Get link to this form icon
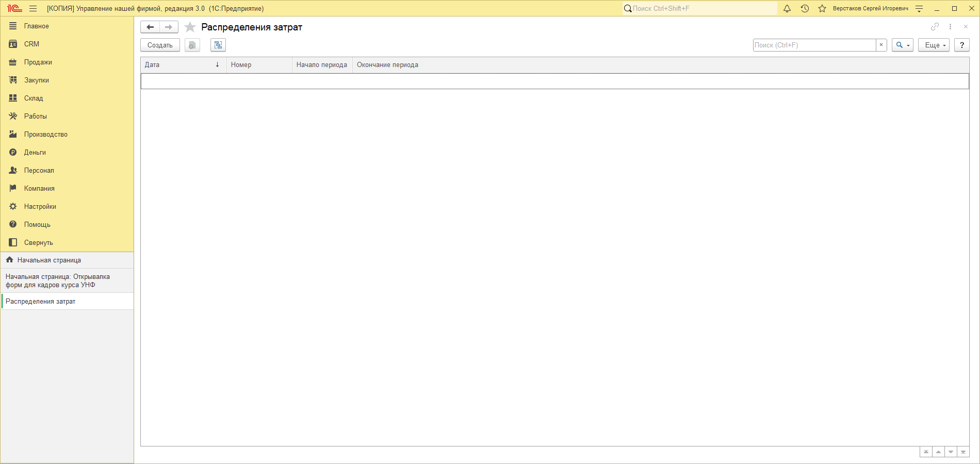The height and width of the screenshot is (464, 980). 935,26
